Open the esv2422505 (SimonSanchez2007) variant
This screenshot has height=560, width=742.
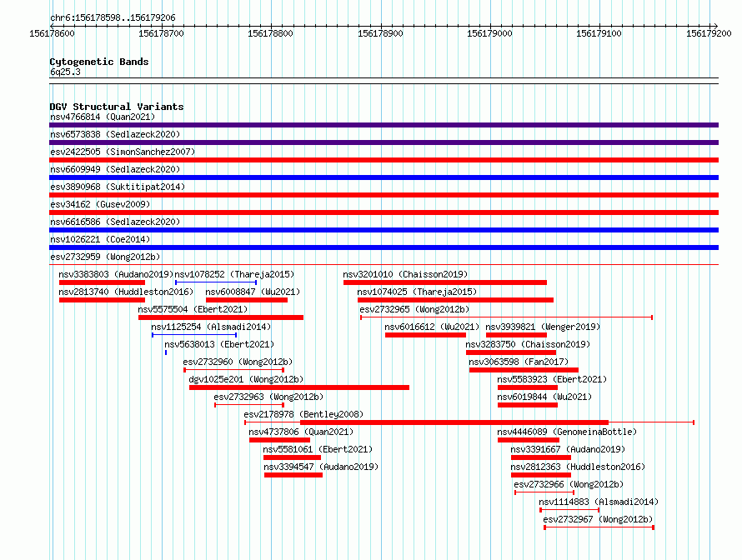pyautogui.click(x=123, y=152)
